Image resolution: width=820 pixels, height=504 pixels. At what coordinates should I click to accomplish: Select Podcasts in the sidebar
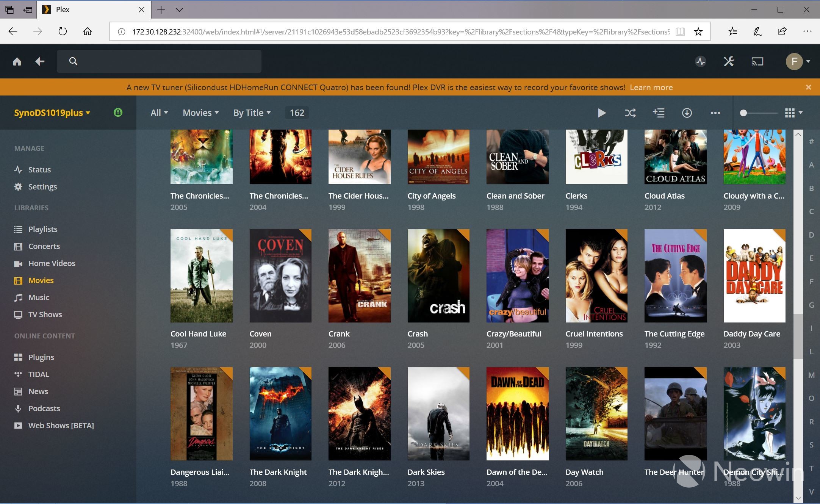[x=44, y=409]
